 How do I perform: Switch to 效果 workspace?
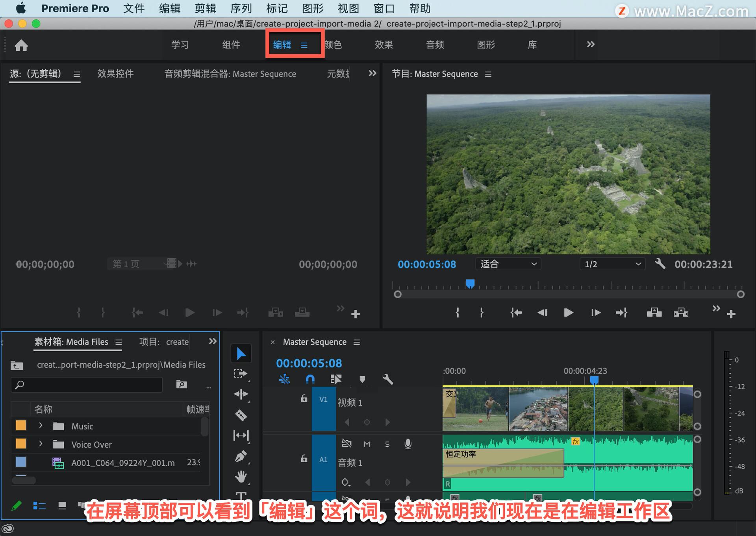(384, 45)
